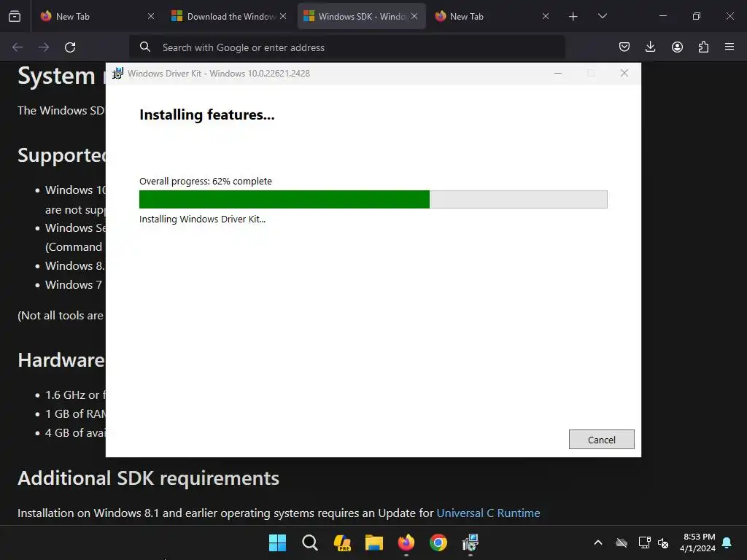Close the Download the Windows tab
This screenshot has height=560, width=747.
(283, 16)
